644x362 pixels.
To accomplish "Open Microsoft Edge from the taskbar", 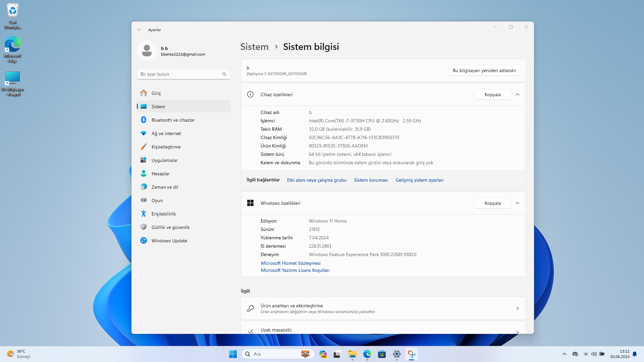I will point(367,354).
